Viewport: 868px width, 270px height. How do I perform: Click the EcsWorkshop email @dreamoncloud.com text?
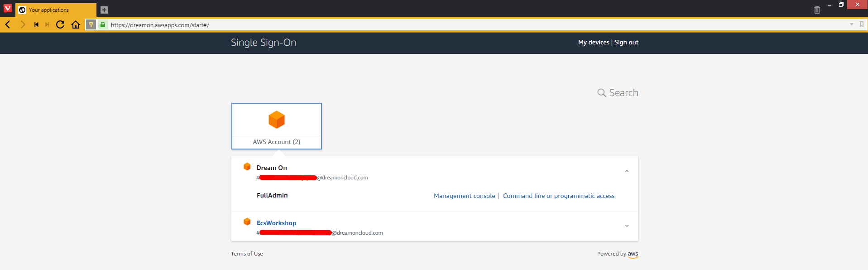click(x=357, y=233)
